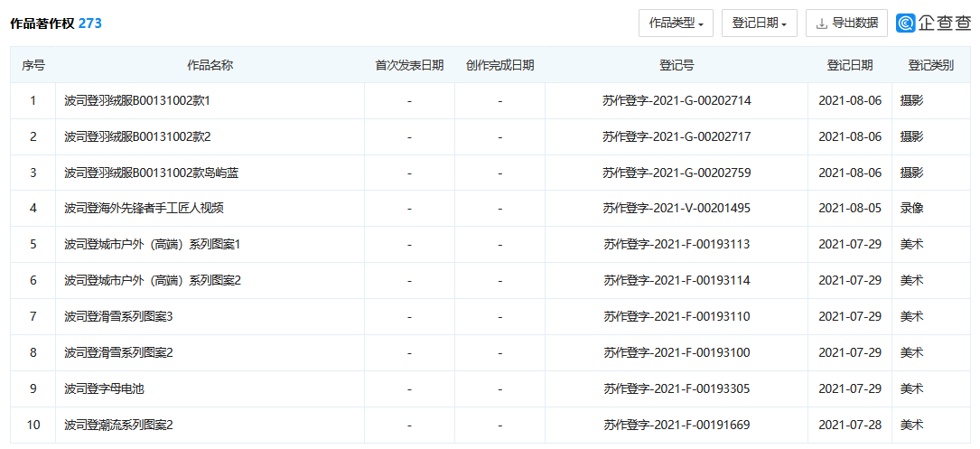Click the 登记日期 column header in table

pos(850,65)
